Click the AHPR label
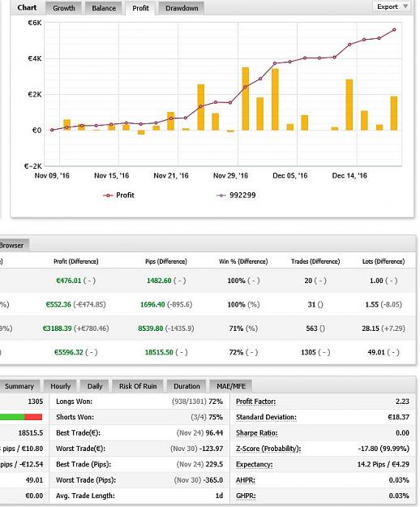This screenshot has height=507, width=420. coord(246,480)
